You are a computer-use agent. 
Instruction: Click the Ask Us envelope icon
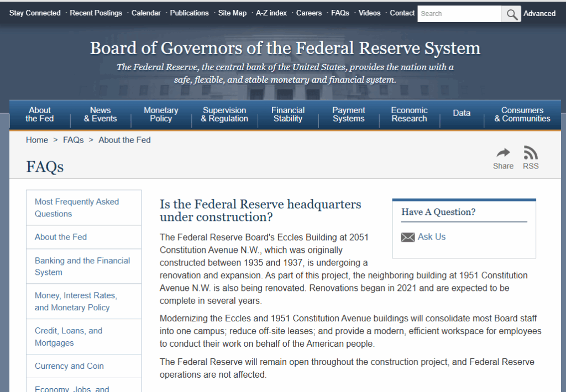[x=408, y=237]
